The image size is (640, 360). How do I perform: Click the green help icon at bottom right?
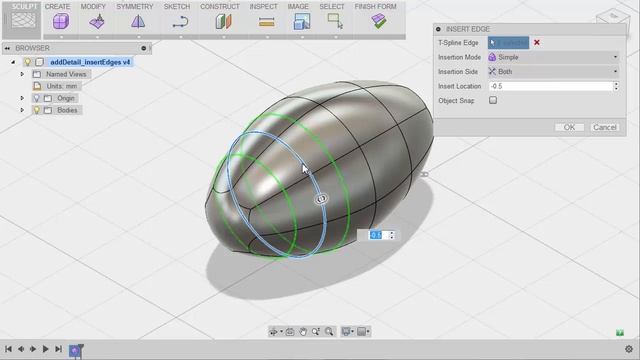tap(620, 333)
